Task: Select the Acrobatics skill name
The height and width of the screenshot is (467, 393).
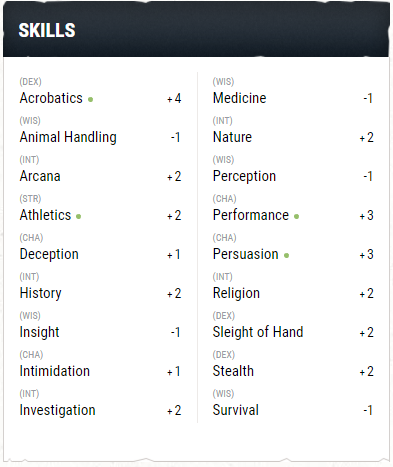Action: click(x=51, y=98)
